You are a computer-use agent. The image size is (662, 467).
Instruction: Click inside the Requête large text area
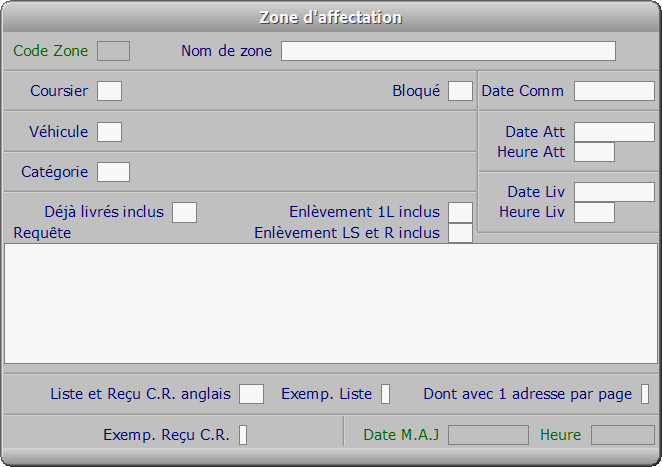tap(331, 303)
